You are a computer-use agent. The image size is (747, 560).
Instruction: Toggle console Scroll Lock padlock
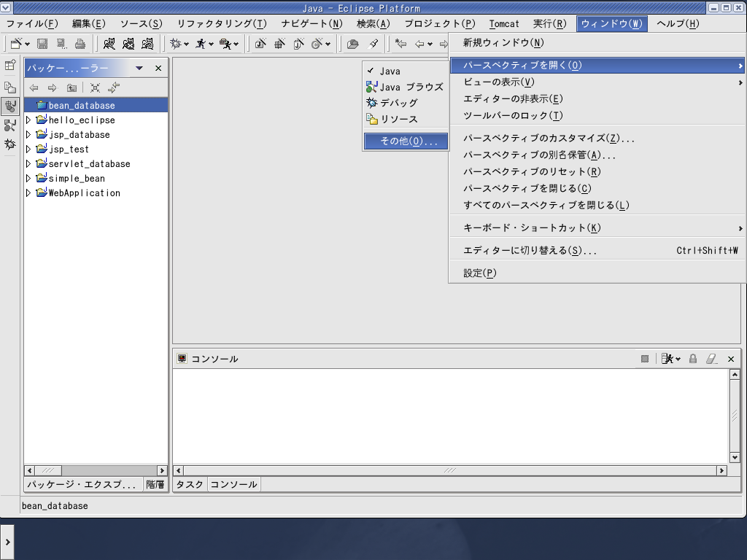click(693, 359)
